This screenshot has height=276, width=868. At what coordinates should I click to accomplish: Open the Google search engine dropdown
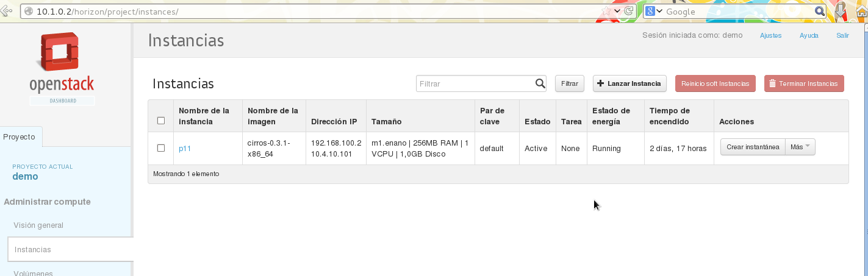point(655,12)
